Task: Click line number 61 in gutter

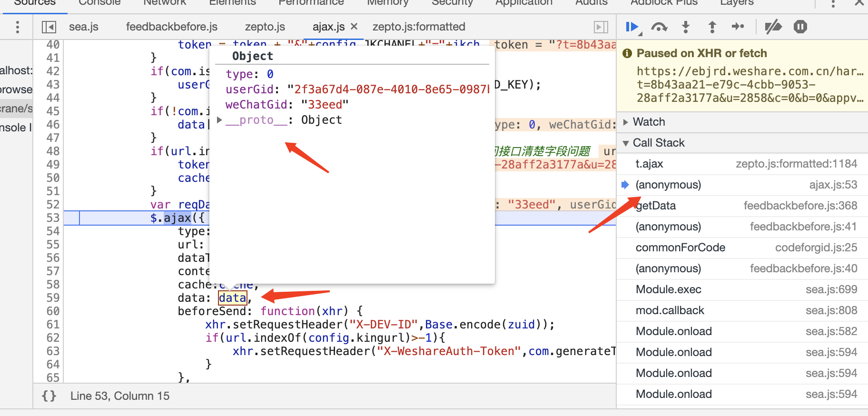Action: [53, 325]
